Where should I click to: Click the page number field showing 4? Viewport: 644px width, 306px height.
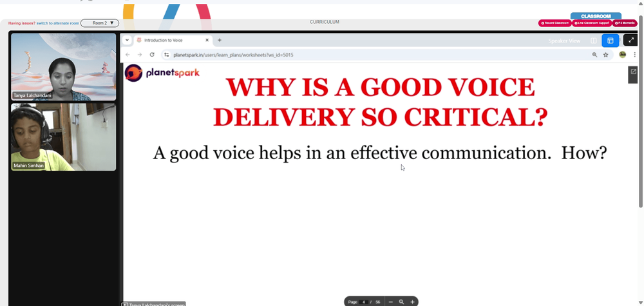coord(363,302)
